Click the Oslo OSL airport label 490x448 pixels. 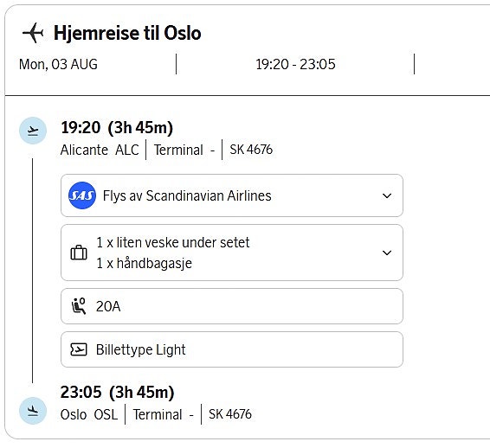point(89,414)
